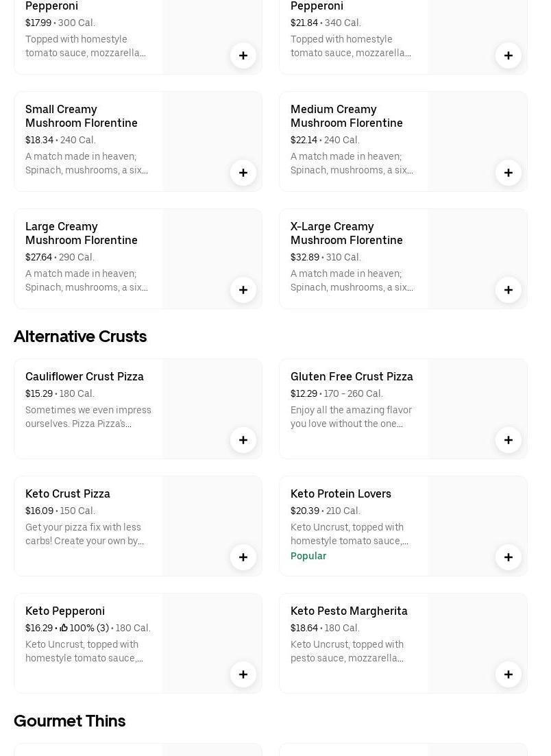Add the $21.84 Pepperoni pizza to cart
This screenshot has height=756, width=551.
click(x=509, y=56)
